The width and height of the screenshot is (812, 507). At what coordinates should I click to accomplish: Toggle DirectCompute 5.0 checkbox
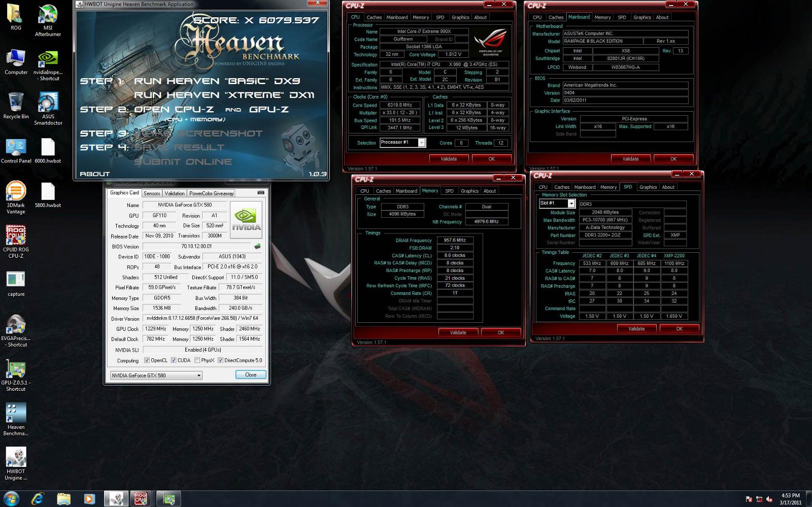[220, 360]
